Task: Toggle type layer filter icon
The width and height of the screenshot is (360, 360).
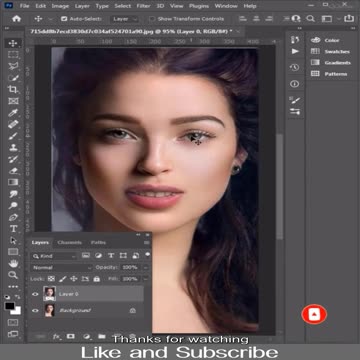Action: pos(111,256)
